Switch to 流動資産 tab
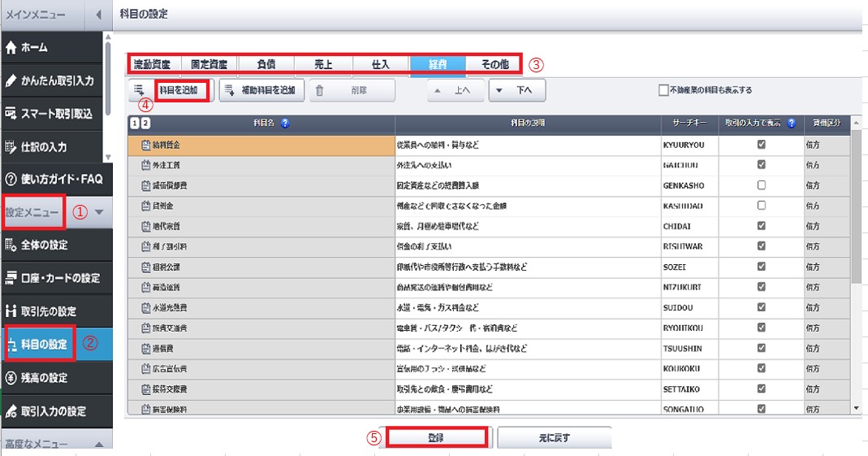 click(x=152, y=64)
